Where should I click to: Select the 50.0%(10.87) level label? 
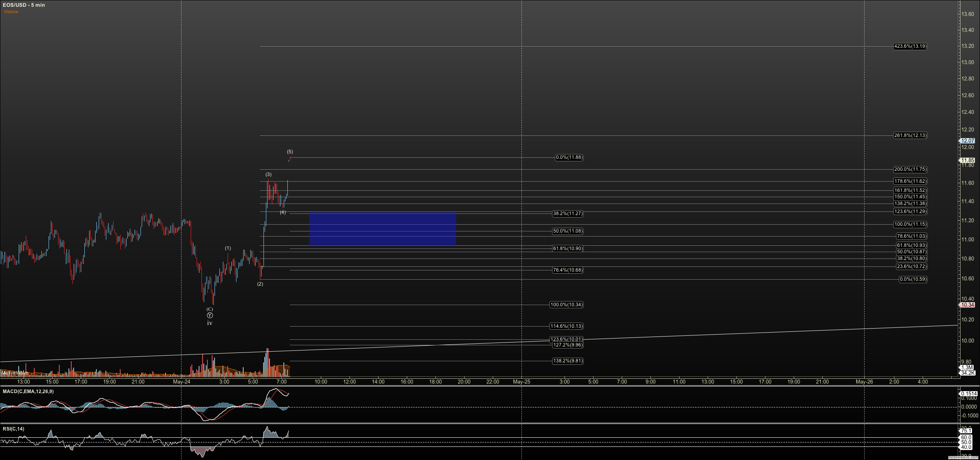click(x=912, y=252)
